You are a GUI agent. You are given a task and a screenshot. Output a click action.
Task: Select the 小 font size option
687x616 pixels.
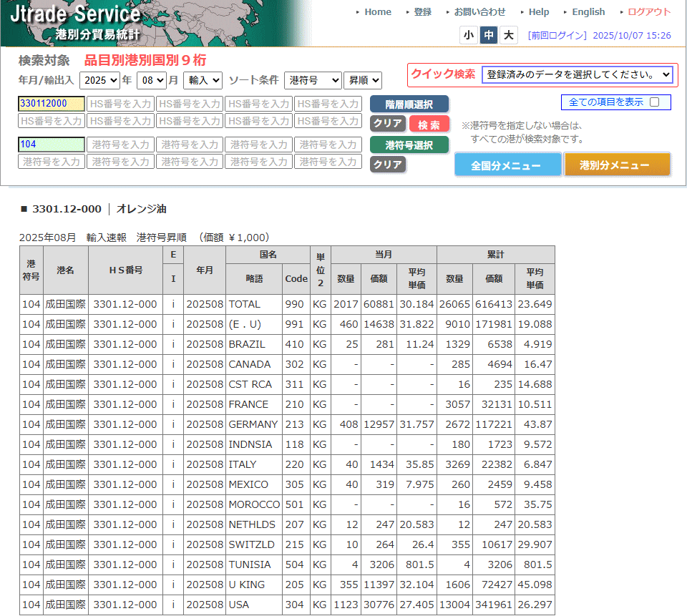469,34
